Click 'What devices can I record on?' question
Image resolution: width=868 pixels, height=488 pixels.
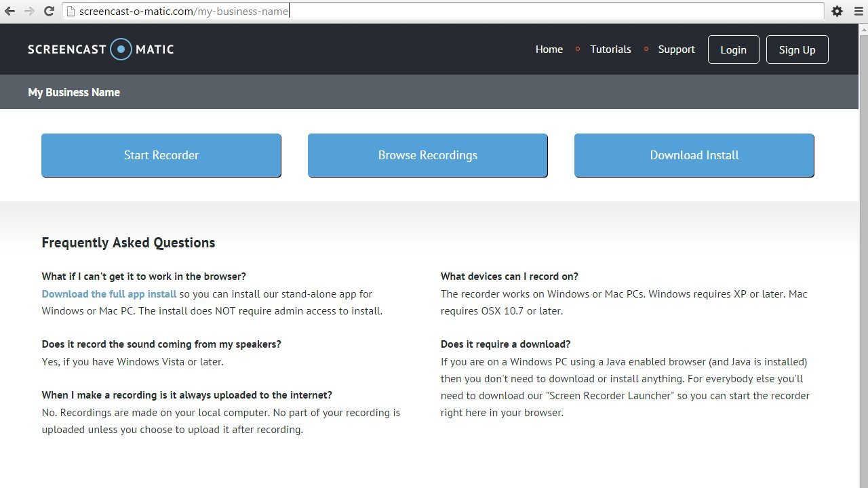pos(509,277)
